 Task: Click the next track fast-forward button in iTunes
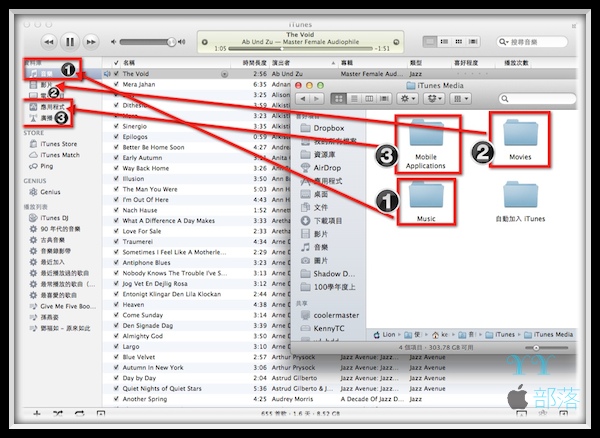[x=91, y=42]
